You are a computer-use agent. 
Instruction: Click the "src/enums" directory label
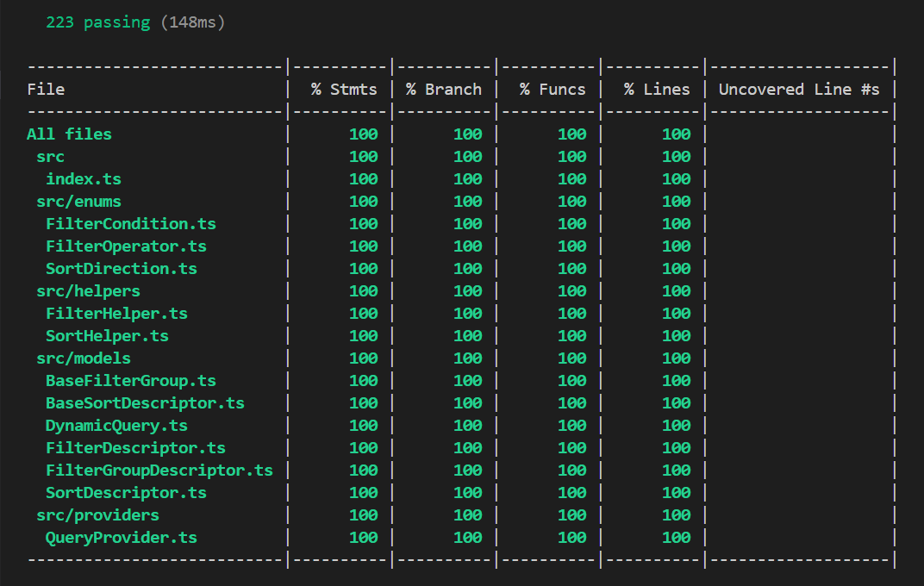tap(79, 202)
